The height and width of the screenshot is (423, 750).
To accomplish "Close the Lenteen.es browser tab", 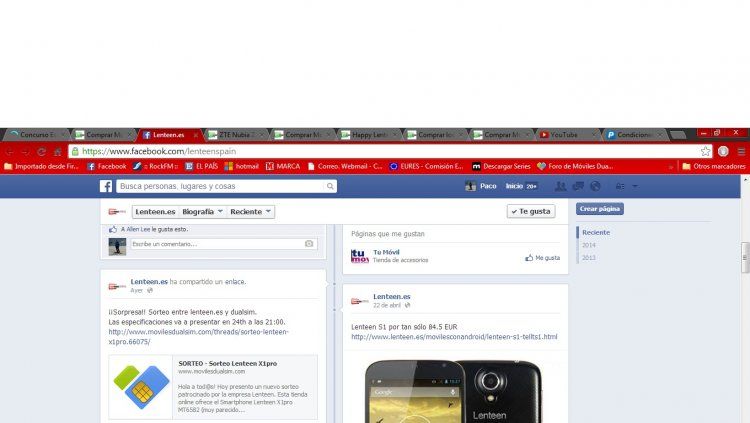I will (196, 135).
